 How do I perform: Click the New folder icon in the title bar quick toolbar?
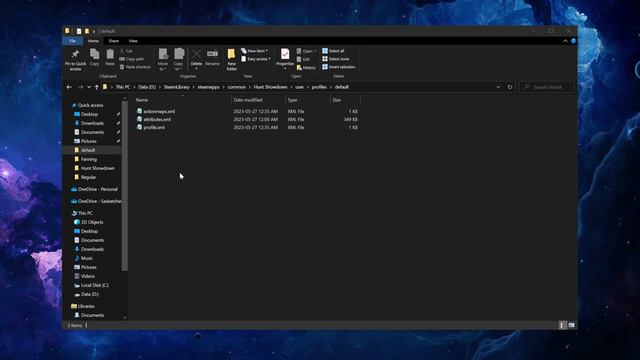(x=87, y=31)
